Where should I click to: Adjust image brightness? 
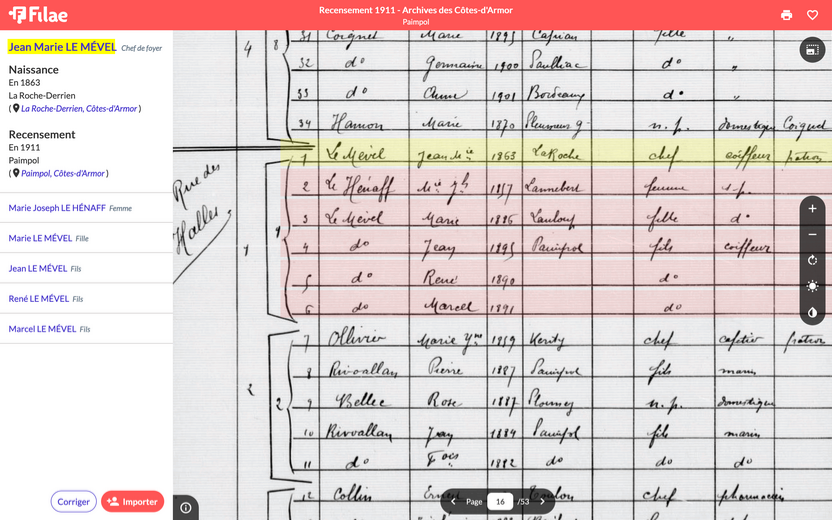tap(812, 287)
